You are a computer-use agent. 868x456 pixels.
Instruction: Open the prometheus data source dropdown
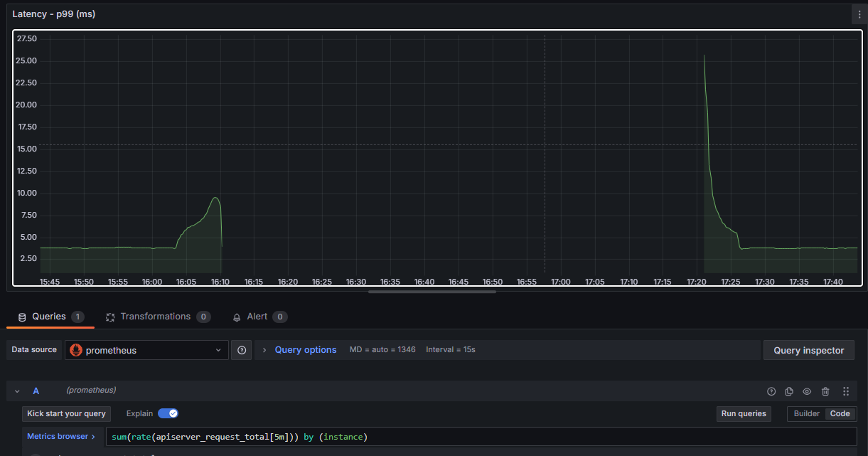146,350
